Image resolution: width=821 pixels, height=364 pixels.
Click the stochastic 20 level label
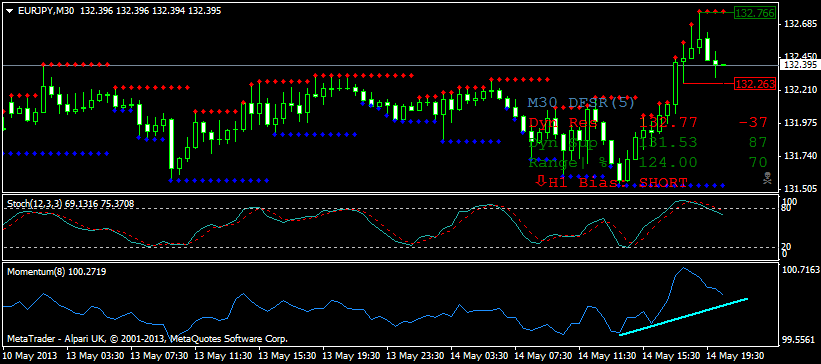pyautogui.click(x=786, y=246)
